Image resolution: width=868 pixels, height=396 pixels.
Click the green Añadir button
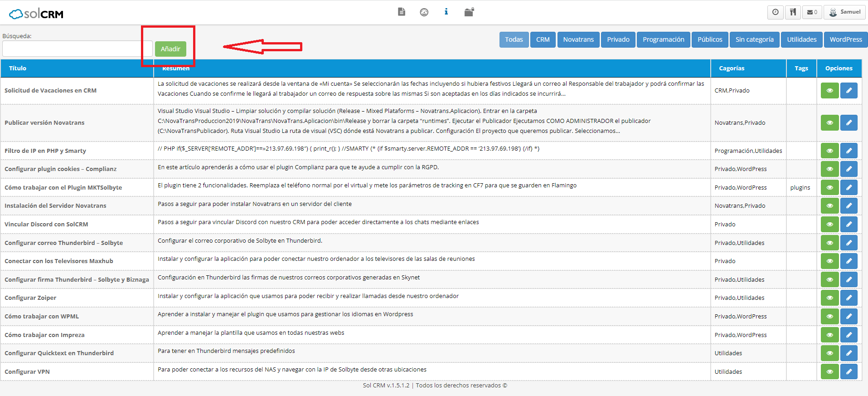tap(170, 49)
